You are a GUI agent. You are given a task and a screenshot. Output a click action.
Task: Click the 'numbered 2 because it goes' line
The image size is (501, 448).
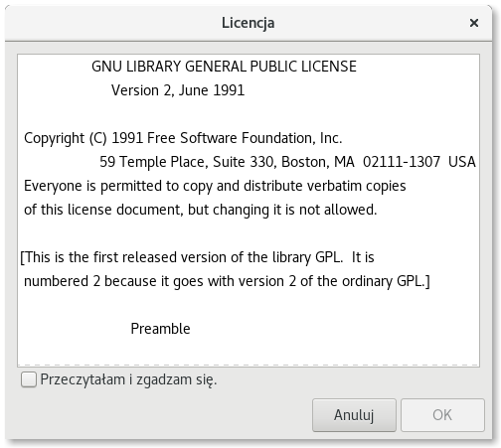(x=227, y=281)
